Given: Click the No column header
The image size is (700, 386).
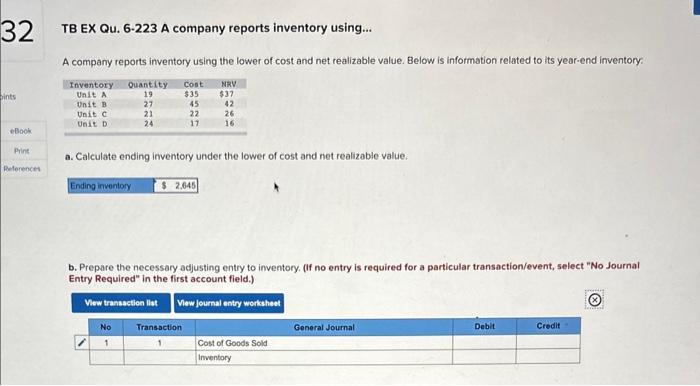Looking at the screenshot, I should pyautogui.click(x=106, y=327).
